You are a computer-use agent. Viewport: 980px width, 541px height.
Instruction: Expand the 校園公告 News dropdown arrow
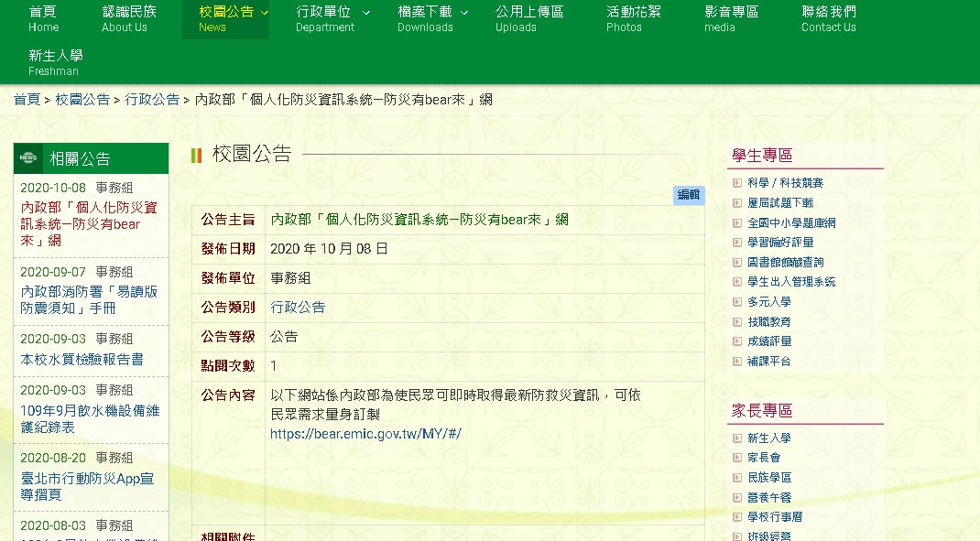click(x=265, y=13)
